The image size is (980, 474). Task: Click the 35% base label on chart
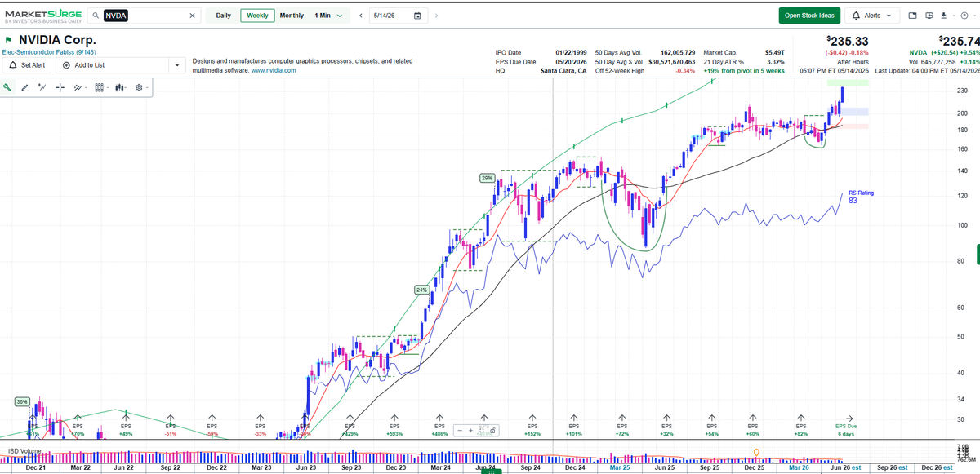pyautogui.click(x=21, y=401)
